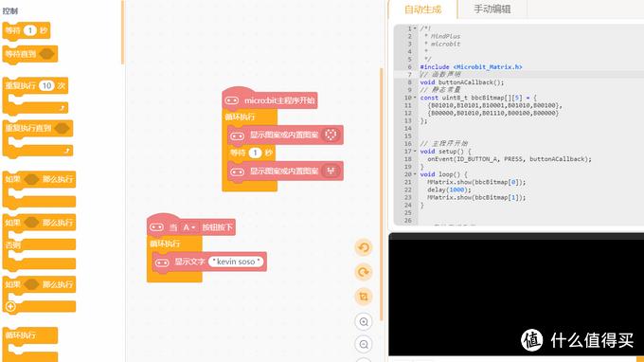Viewport: 644px width, 362px height.
Task: Edit the 1 value in palette wait block
Action: tap(30, 30)
